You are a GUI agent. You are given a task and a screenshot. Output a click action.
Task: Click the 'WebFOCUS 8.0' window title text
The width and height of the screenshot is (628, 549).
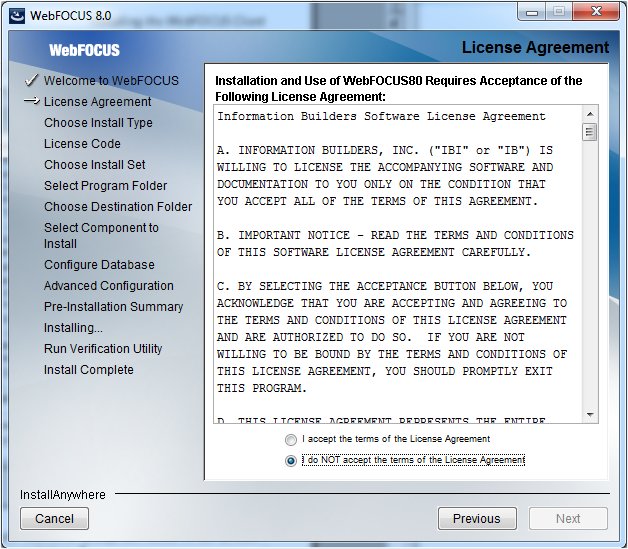pyautogui.click(x=71, y=16)
